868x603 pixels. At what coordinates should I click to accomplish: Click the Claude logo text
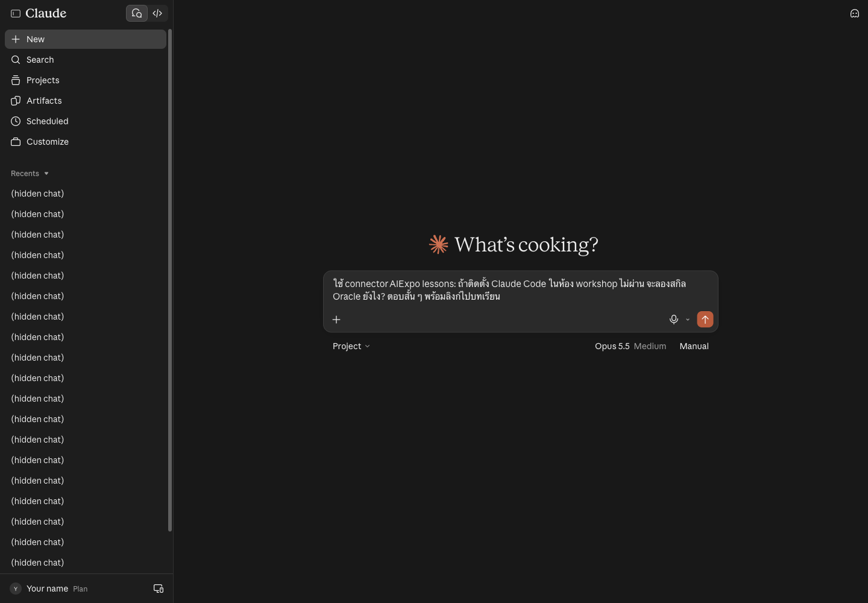[x=46, y=13]
